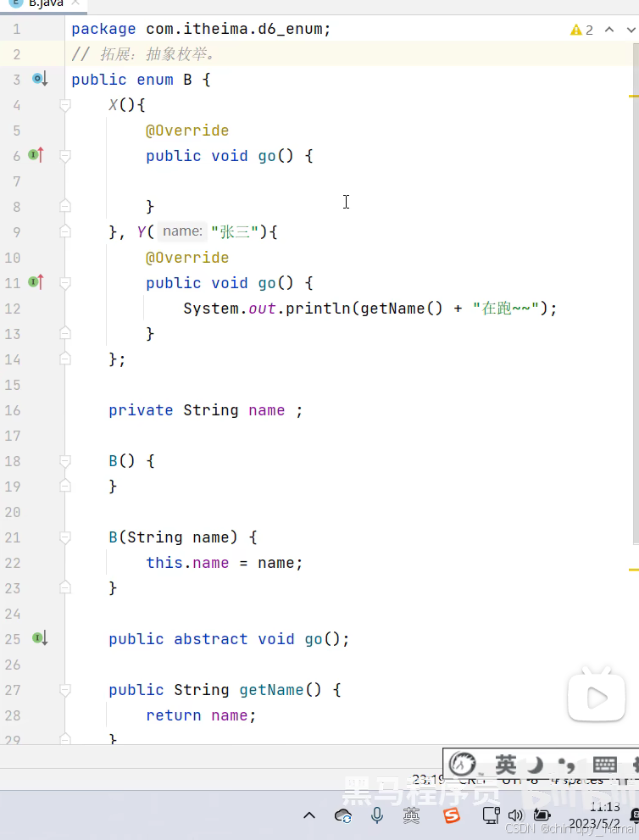
Task: Click the upper yellow warning stripe on scrollbar
Action: [634, 97]
